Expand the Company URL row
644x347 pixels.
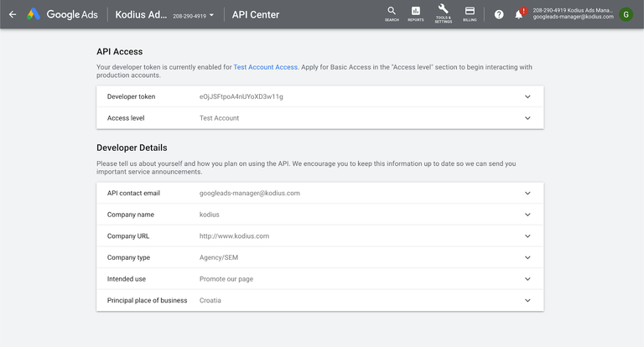tap(527, 236)
